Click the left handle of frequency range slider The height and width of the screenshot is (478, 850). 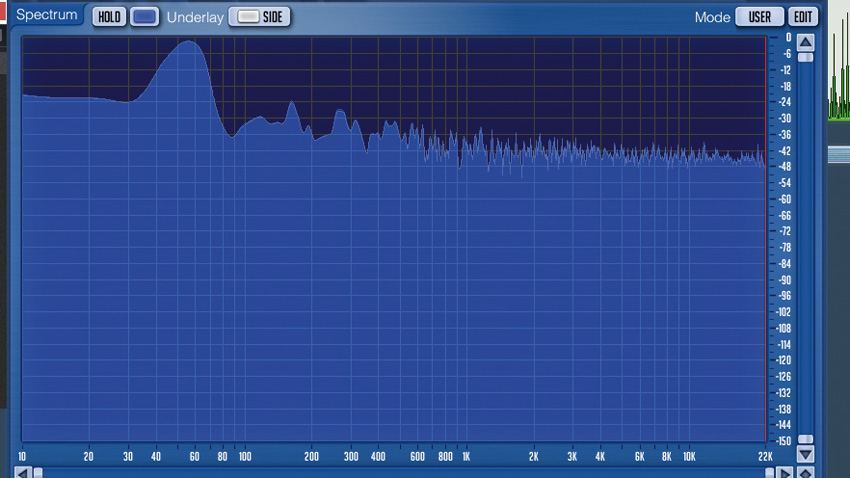coord(38,473)
